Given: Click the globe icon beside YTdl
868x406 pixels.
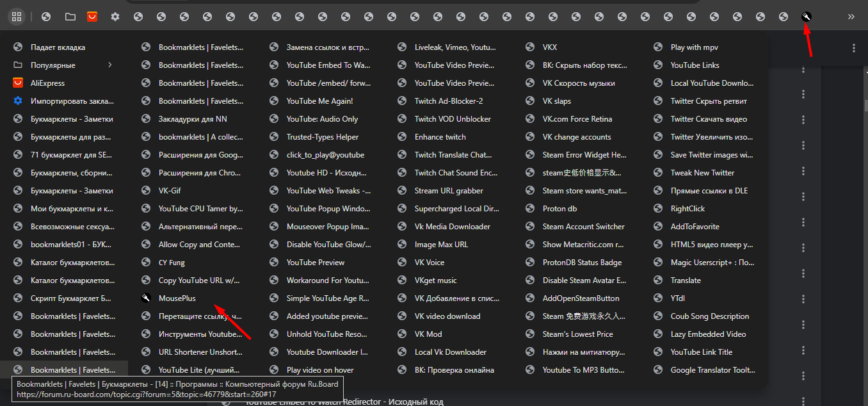Looking at the screenshot, I should click(658, 298).
